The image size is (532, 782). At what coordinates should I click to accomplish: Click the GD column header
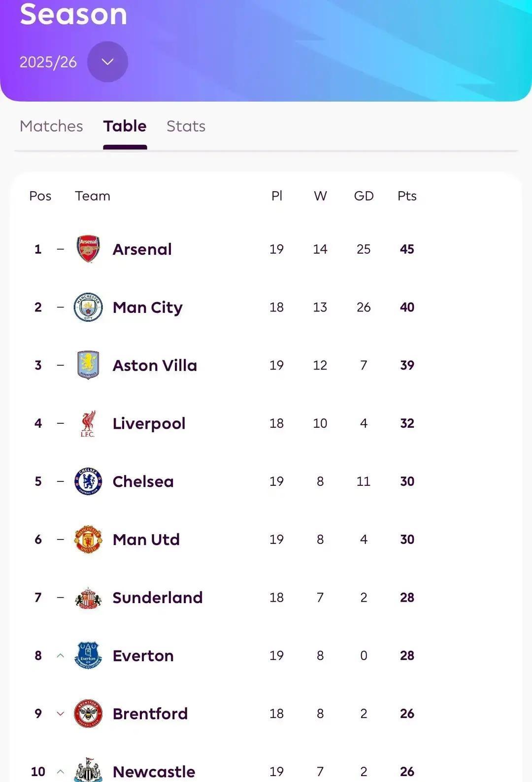tap(364, 196)
